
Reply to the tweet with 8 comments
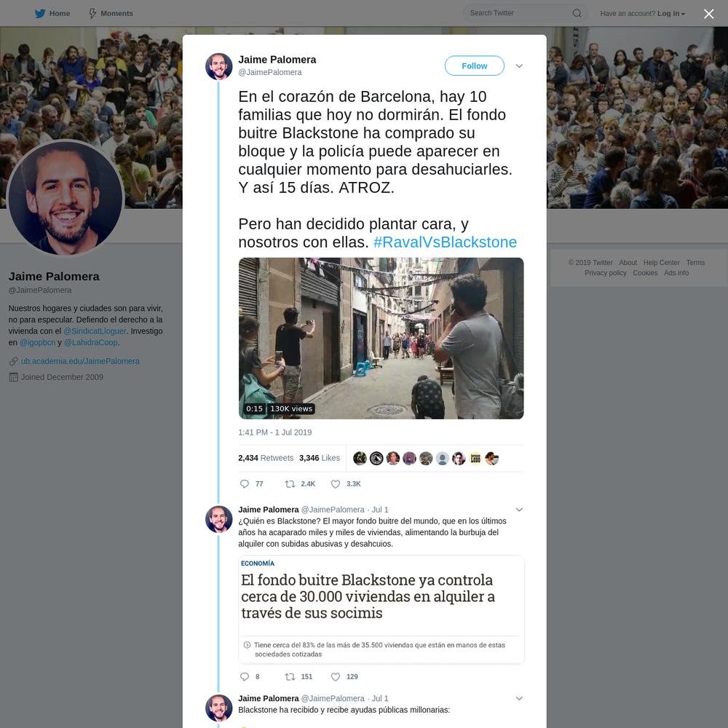click(x=244, y=676)
